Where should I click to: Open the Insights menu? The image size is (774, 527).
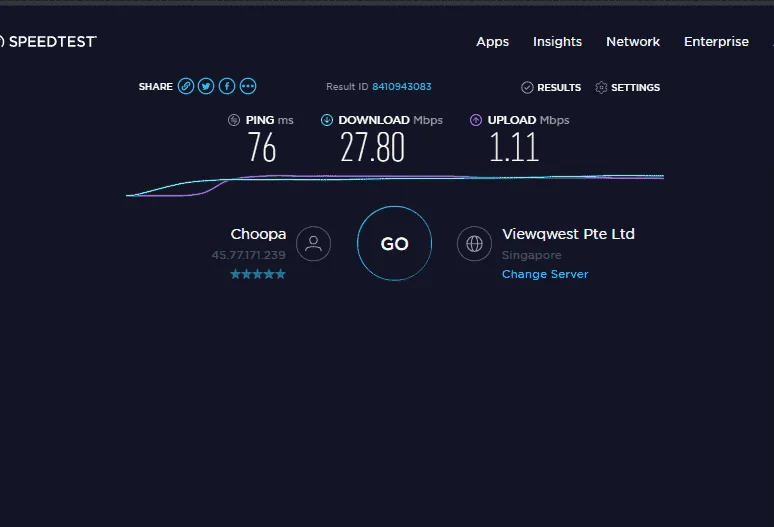(557, 41)
